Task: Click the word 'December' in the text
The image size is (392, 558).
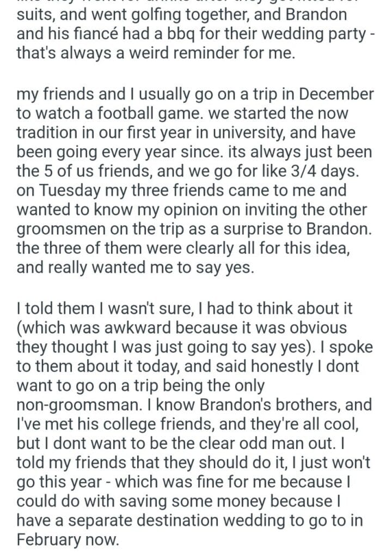Action: pyautogui.click(x=333, y=94)
